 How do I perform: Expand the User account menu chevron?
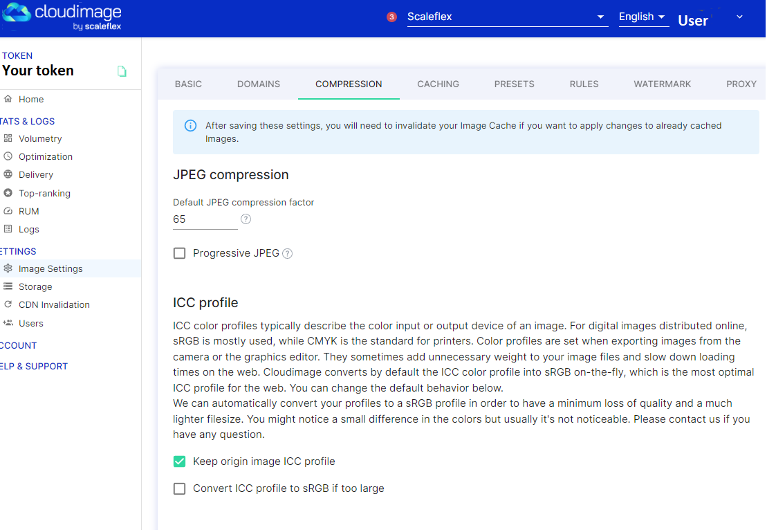[x=739, y=17]
